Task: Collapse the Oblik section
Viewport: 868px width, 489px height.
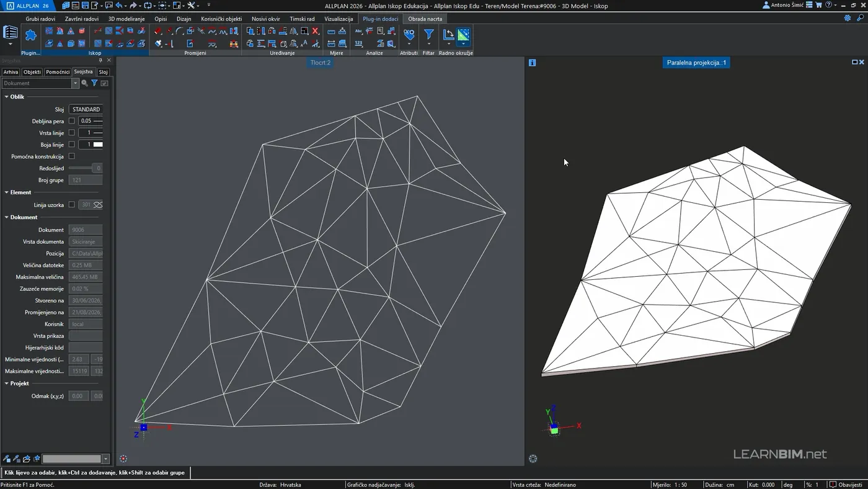Action: [x=6, y=97]
